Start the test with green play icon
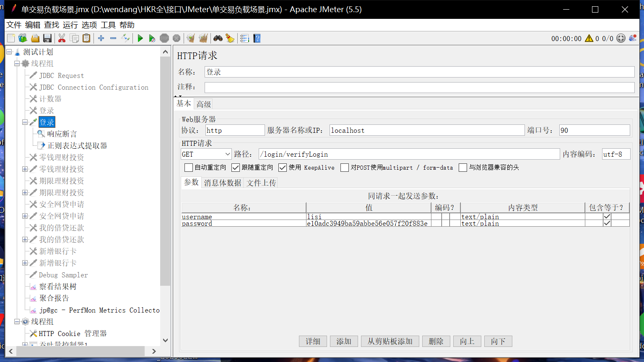 pyautogui.click(x=140, y=39)
